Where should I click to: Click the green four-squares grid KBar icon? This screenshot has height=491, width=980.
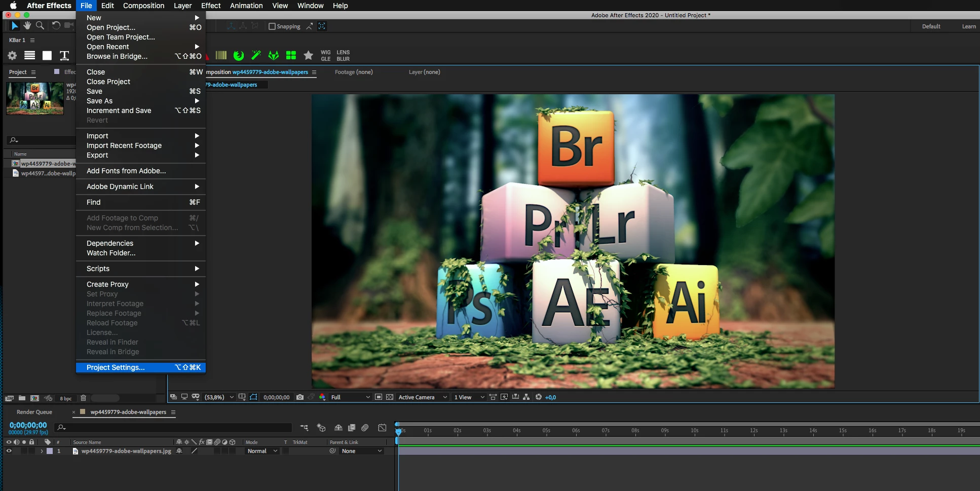click(291, 55)
